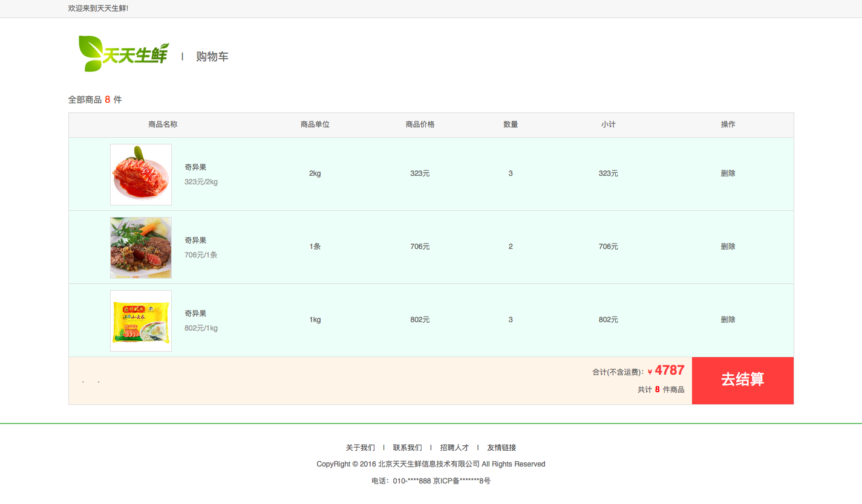Click the 数量 column header
Screen dimensions: 862x504
pyautogui.click(x=510, y=124)
